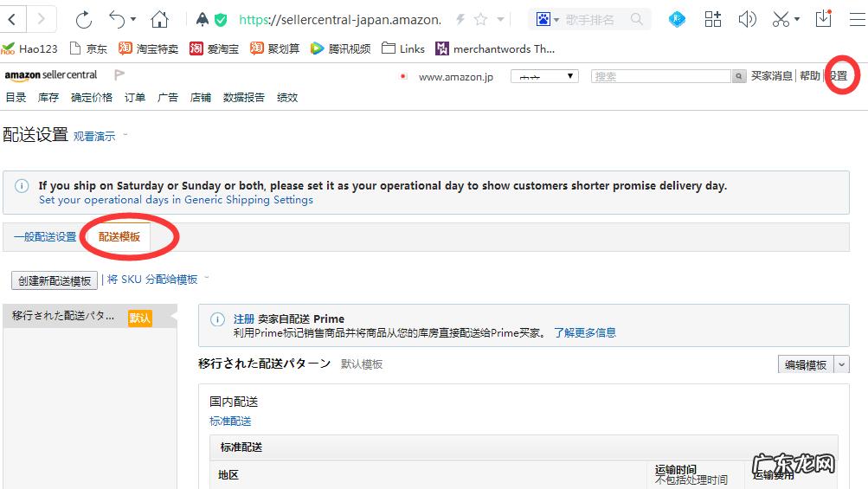Open the 淘宝特卖 bookmark

pos(148,48)
